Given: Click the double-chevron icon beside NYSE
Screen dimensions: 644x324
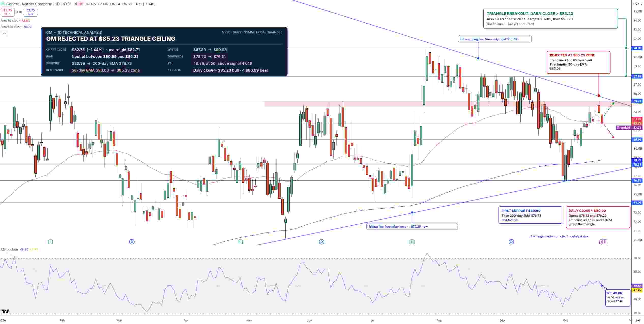Looking at the screenshot, I should (x=76, y=4).
